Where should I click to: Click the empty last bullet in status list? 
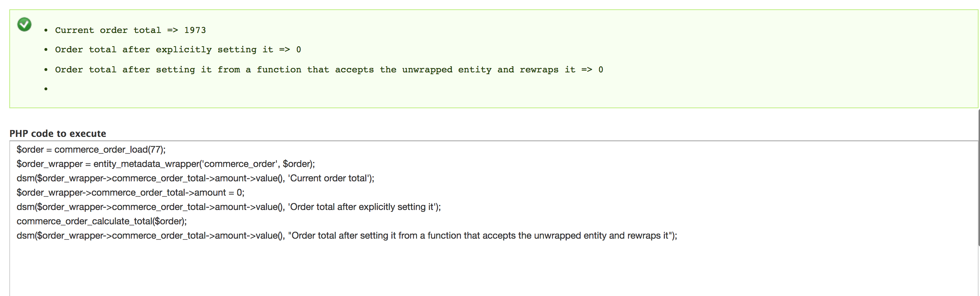pyautogui.click(x=46, y=89)
